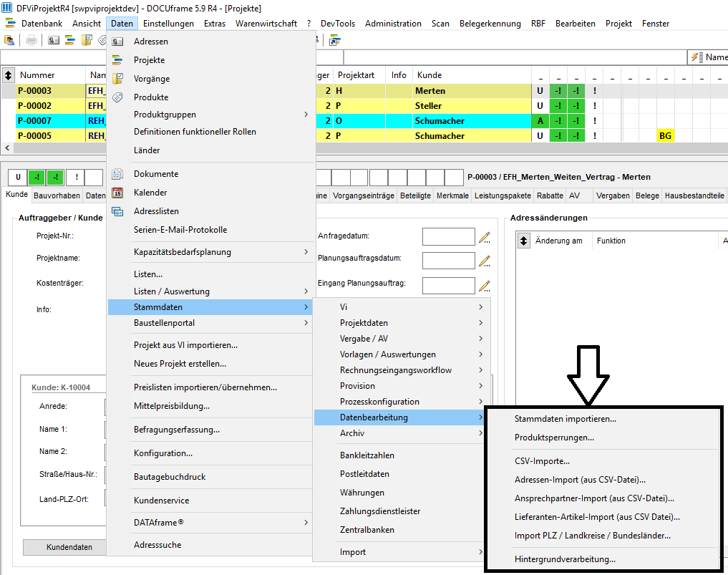Expand the Vi submenu
Viewport: 728px width, 575px height.
tap(480, 307)
